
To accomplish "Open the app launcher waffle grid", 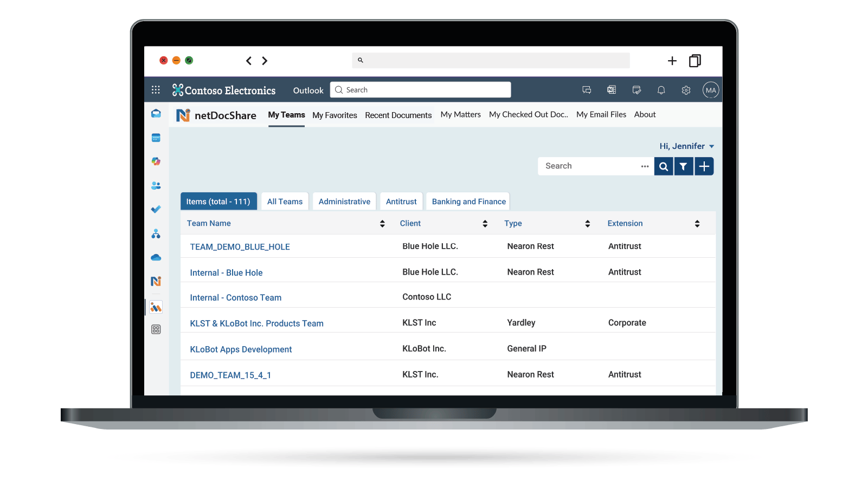I will pos(156,90).
